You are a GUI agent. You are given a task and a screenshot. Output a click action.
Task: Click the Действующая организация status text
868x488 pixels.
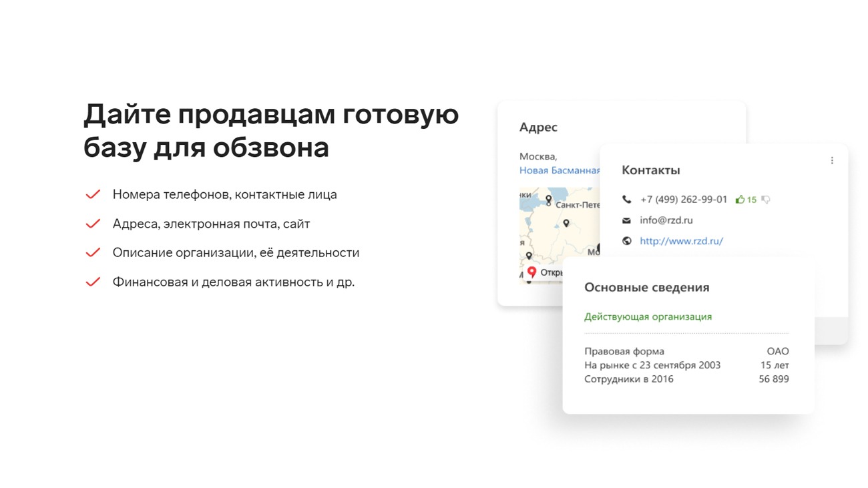click(648, 316)
